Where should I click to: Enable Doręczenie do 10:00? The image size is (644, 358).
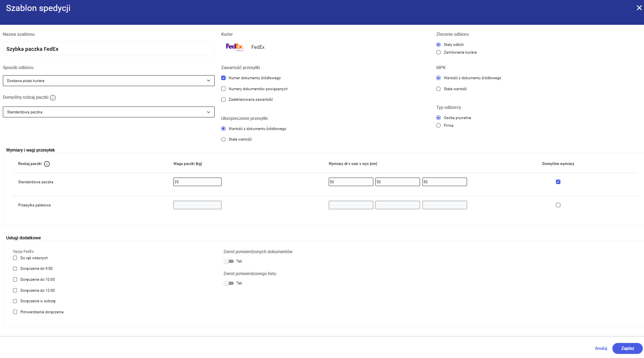point(15,280)
